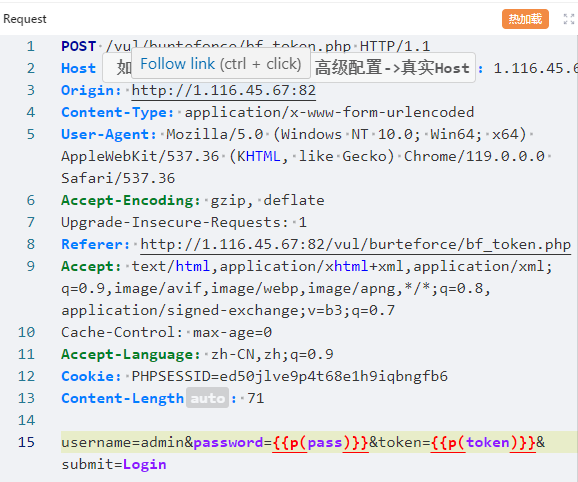The height and width of the screenshot is (482, 578).
Task: Click the Cache-Control max-age=0 line
Action: [167, 332]
